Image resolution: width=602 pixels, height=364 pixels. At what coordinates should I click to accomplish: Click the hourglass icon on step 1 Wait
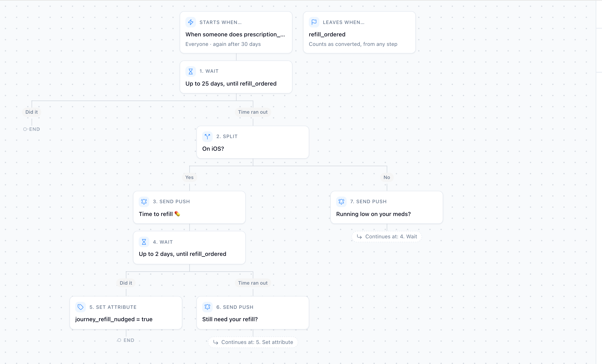click(191, 71)
